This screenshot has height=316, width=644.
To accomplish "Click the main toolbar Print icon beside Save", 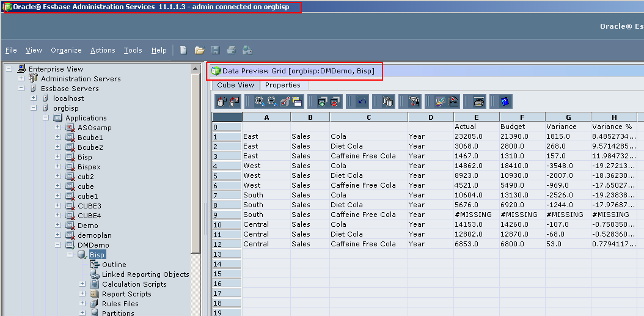I will pyautogui.click(x=231, y=50).
